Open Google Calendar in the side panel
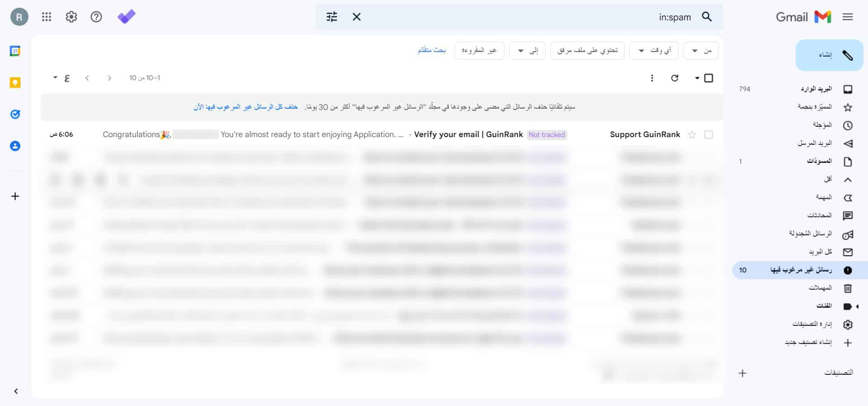This screenshot has height=406, width=868. tap(15, 51)
